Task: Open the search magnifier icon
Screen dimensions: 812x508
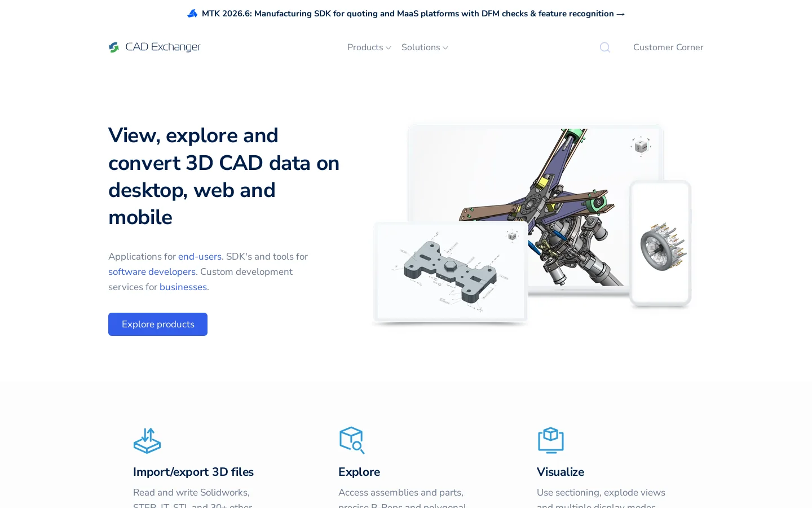Action: point(605,47)
